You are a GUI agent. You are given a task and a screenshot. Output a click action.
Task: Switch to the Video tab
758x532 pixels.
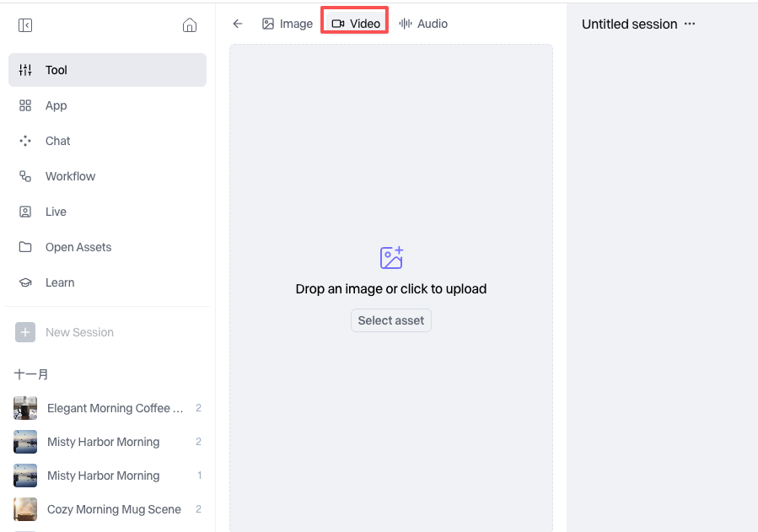pos(356,24)
